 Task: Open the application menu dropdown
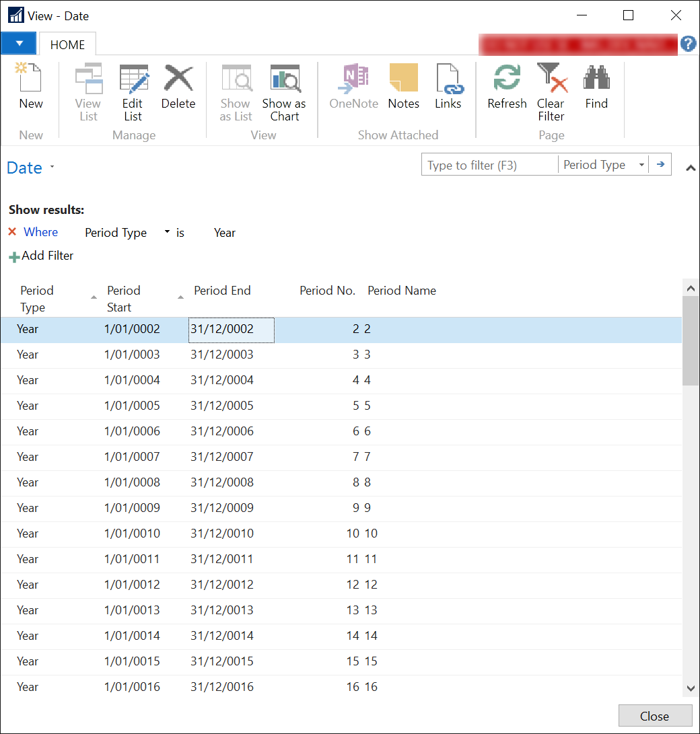point(18,43)
